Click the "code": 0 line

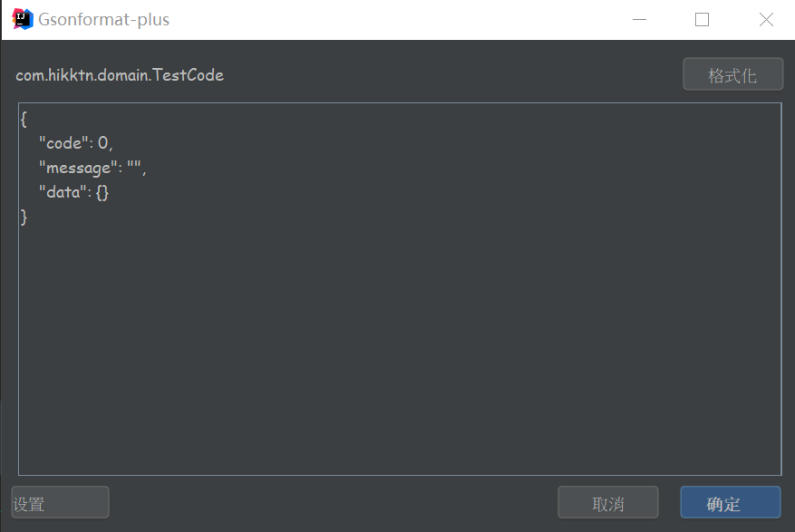[76, 143]
